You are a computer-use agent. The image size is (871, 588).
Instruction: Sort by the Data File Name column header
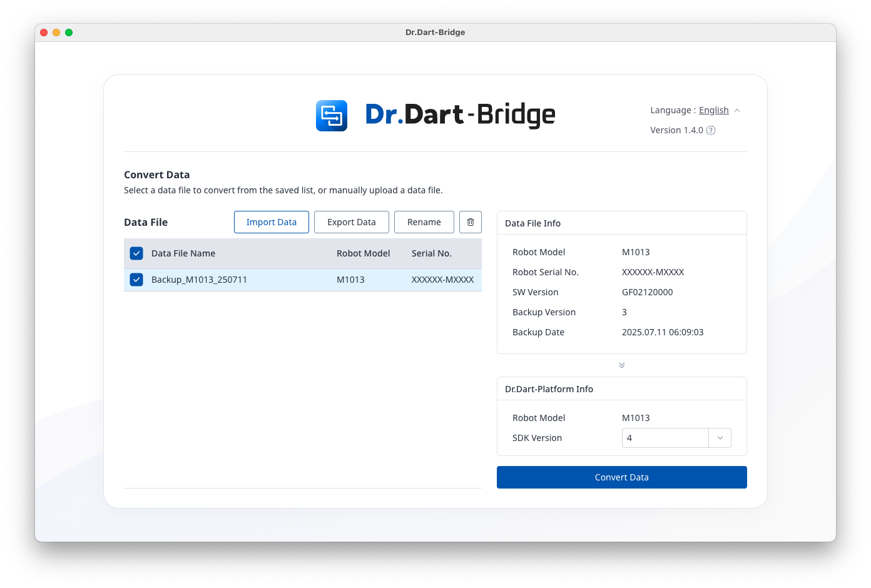click(x=183, y=253)
